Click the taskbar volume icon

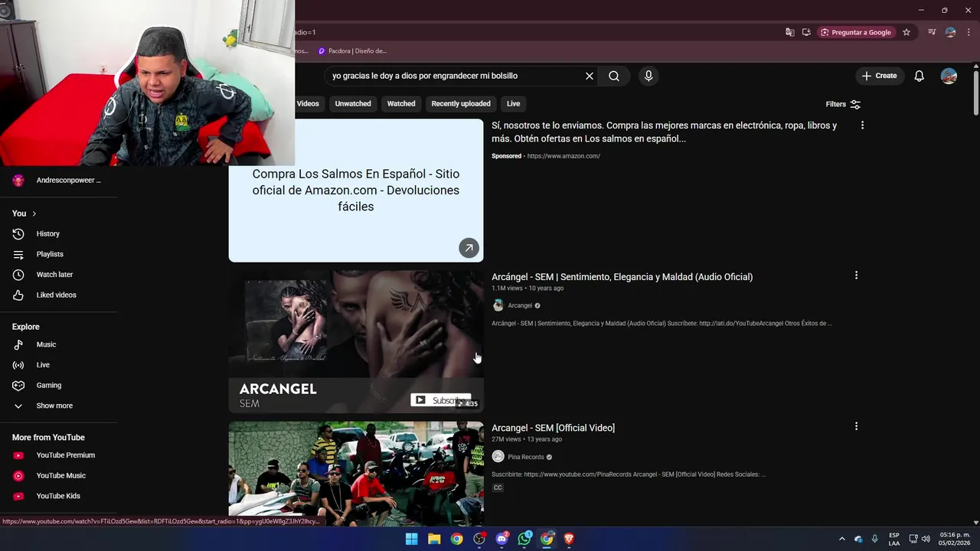coord(926,539)
